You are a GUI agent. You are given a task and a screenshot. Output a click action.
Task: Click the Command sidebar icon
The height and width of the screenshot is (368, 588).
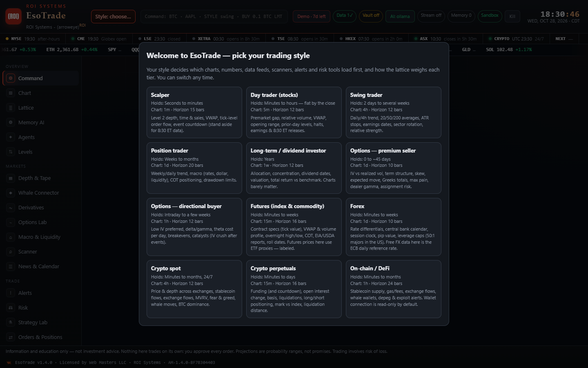point(11,78)
